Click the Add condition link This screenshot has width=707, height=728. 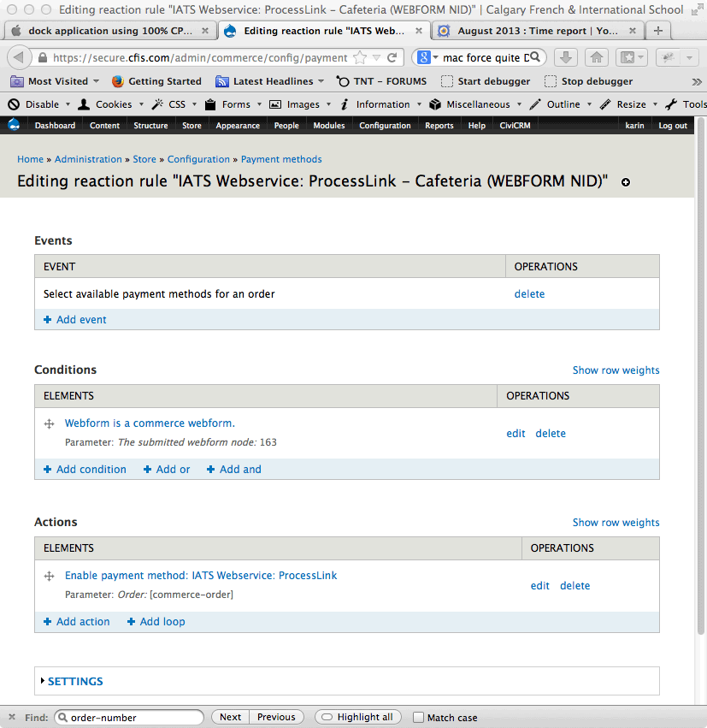tap(85, 469)
